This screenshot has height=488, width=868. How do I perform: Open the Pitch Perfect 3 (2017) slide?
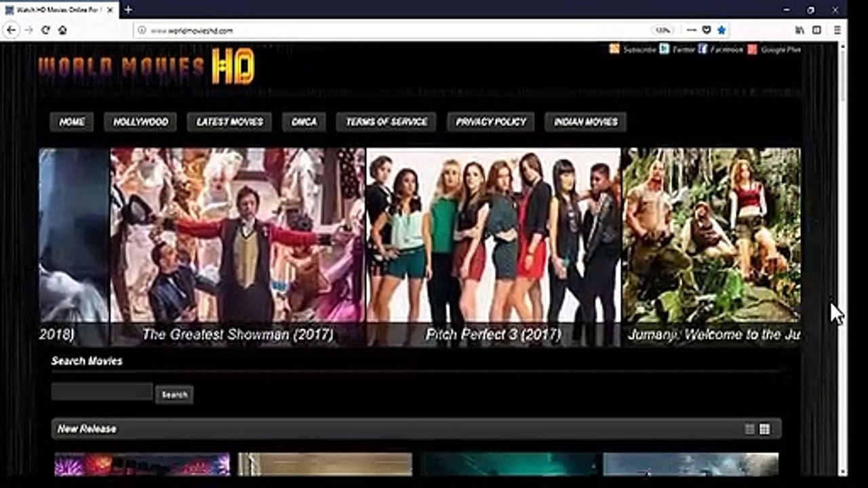pos(493,247)
